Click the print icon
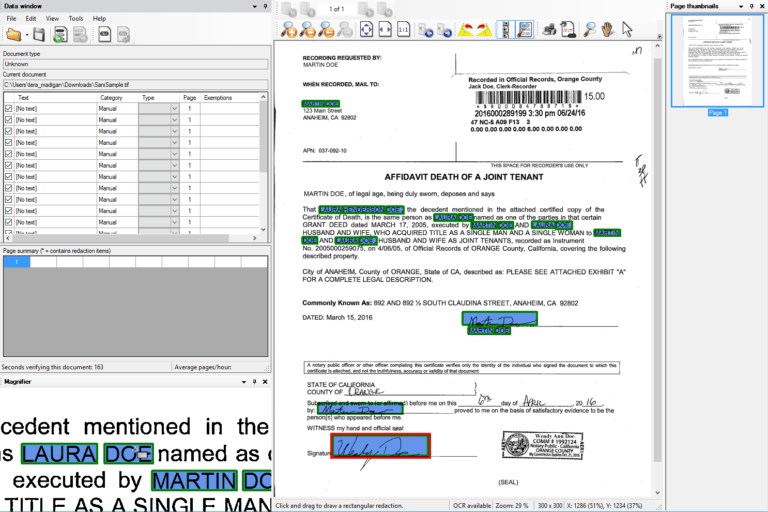The image size is (768, 512). point(550,29)
